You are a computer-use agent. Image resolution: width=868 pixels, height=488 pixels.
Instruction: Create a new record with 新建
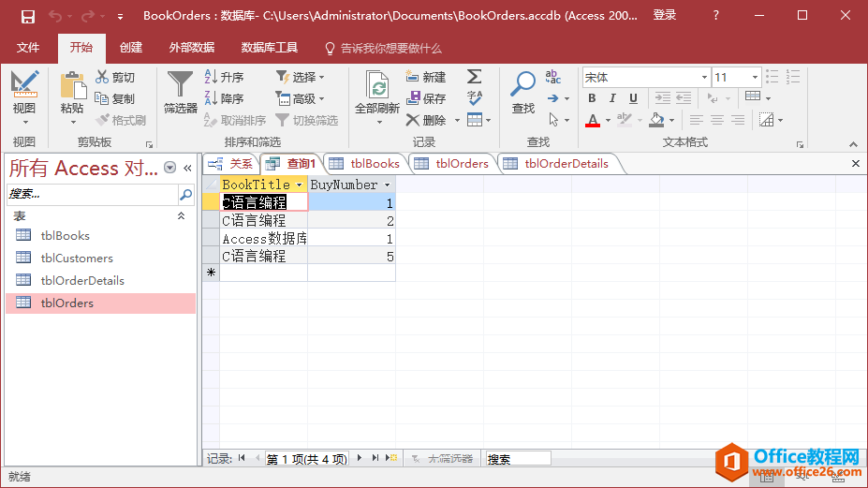coord(426,77)
